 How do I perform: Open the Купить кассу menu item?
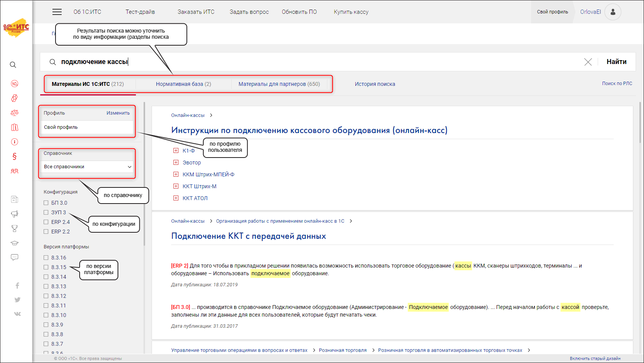351,12
